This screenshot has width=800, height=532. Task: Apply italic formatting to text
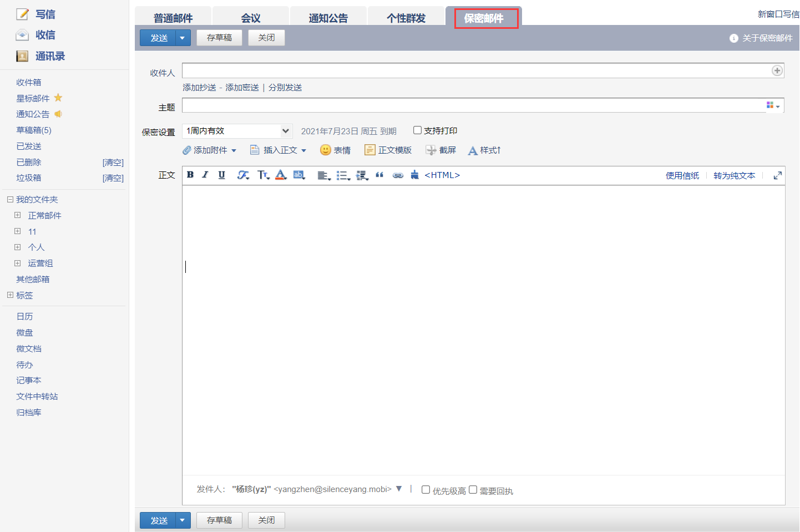pyautogui.click(x=205, y=175)
